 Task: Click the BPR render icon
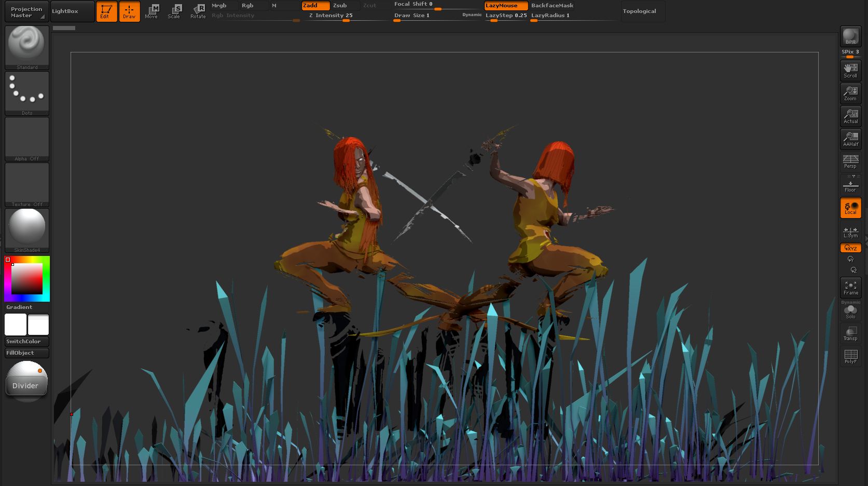850,37
